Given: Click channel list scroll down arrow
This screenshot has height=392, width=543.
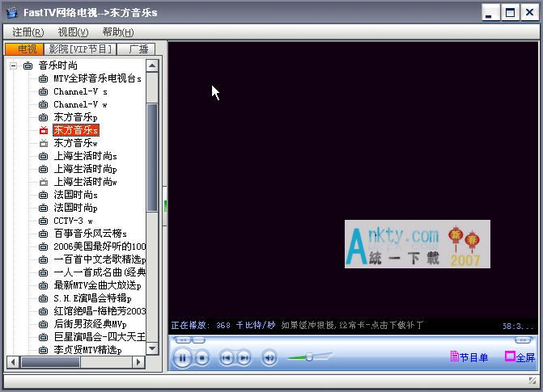Looking at the screenshot, I should pyautogui.click(x=152, y=348).
